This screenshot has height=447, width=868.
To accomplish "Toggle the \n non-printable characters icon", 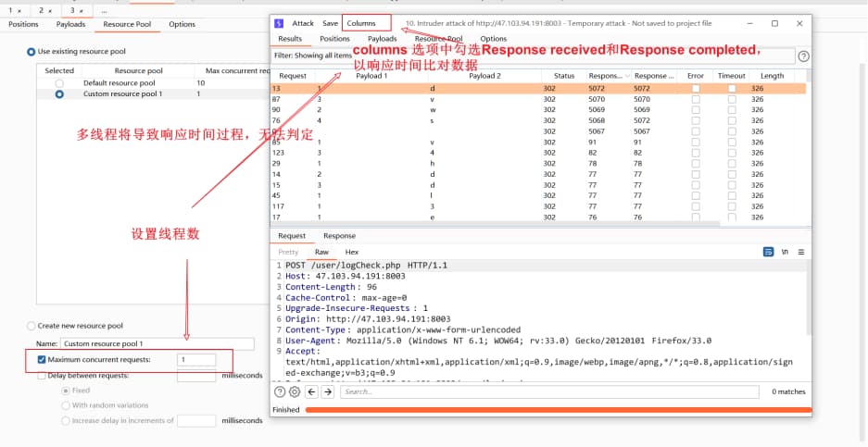I will (x=785, y=252).
